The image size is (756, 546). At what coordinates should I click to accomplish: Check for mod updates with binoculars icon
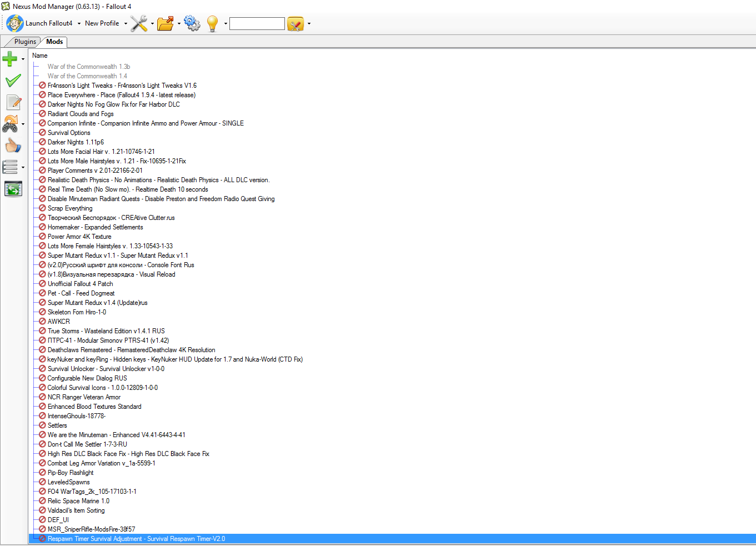(x=10, y=124)
